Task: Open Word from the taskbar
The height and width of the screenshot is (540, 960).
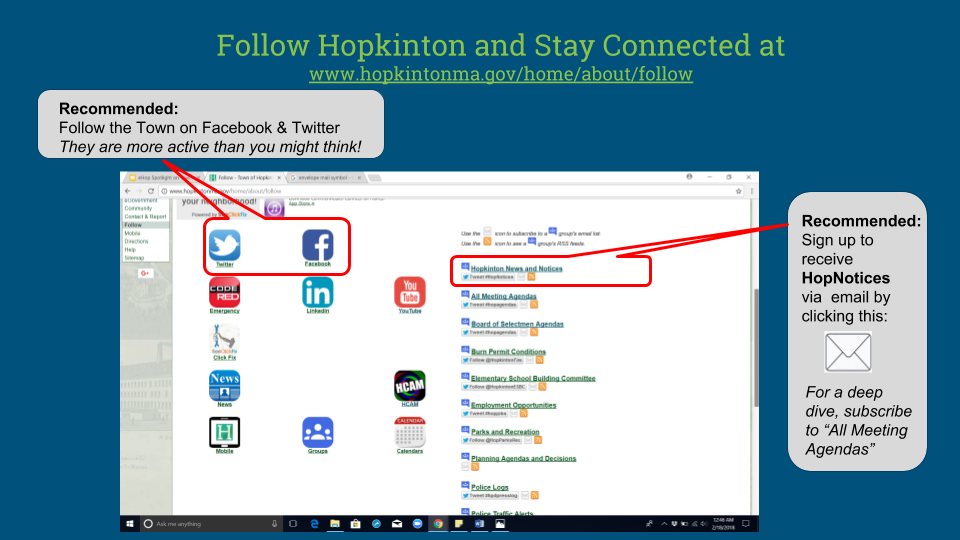Action: coord(479,524)
